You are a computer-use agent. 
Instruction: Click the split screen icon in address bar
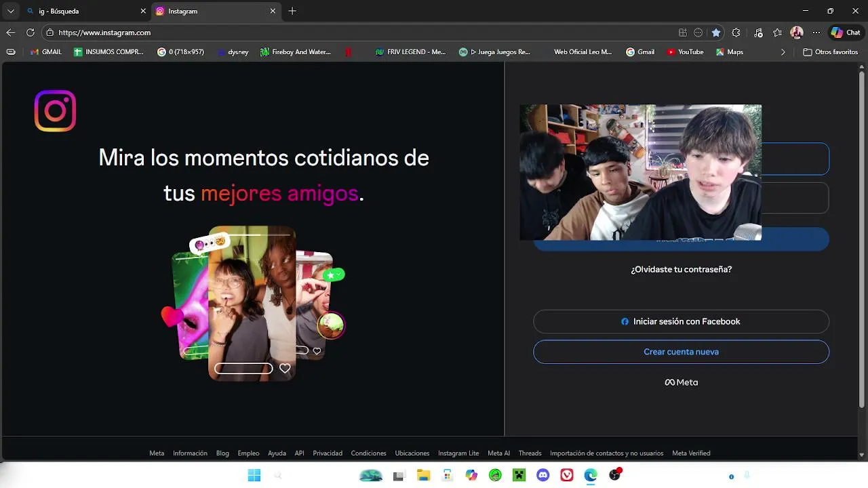pyautogui.click(x=683, y=33)
